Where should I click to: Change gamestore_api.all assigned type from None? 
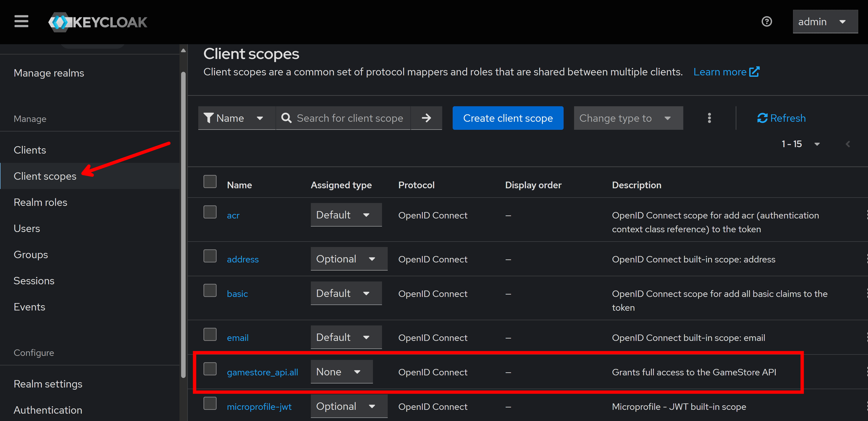coord(342,371)
